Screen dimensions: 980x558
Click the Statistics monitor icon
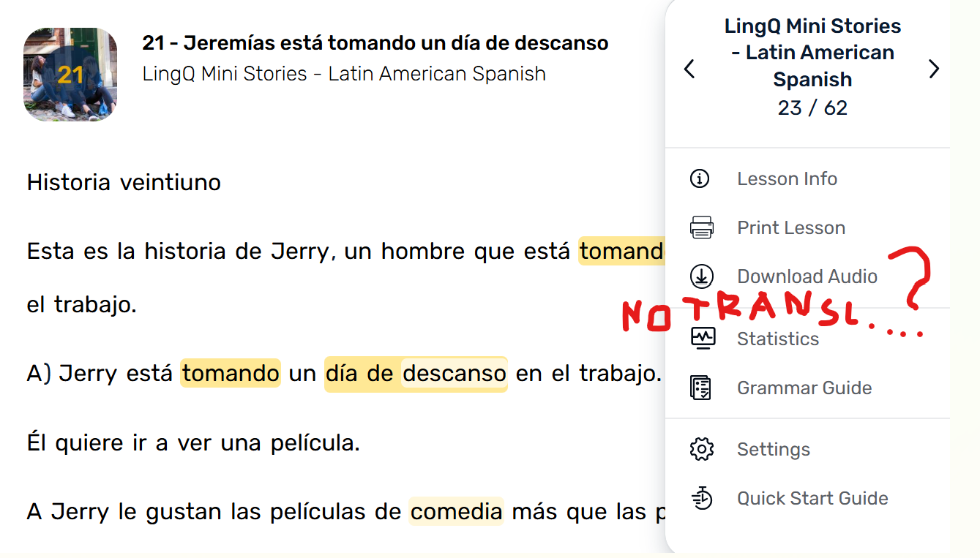click(703, 338)
